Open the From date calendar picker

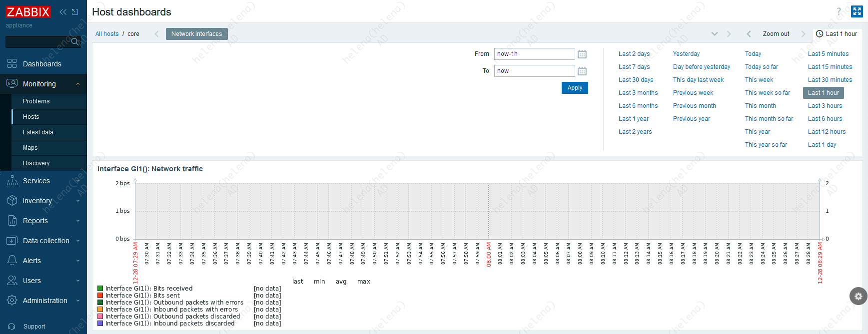tap(582, 54)
